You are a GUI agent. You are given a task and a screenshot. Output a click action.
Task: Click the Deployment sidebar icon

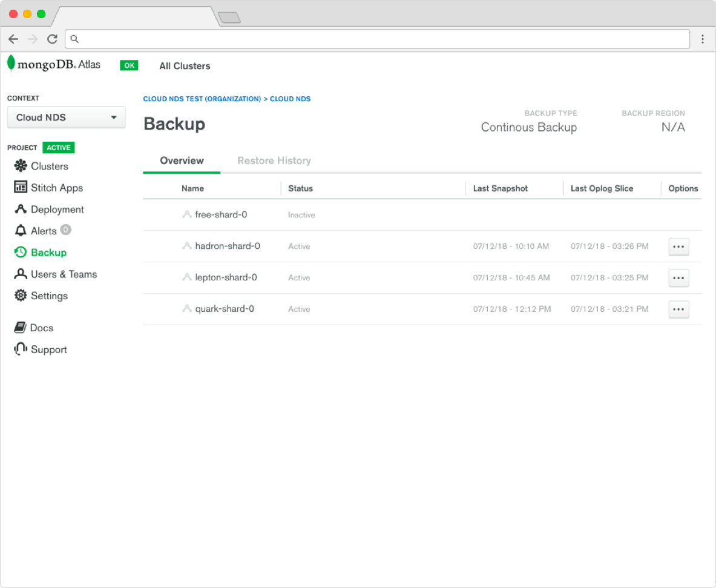[x=21, y=209]
